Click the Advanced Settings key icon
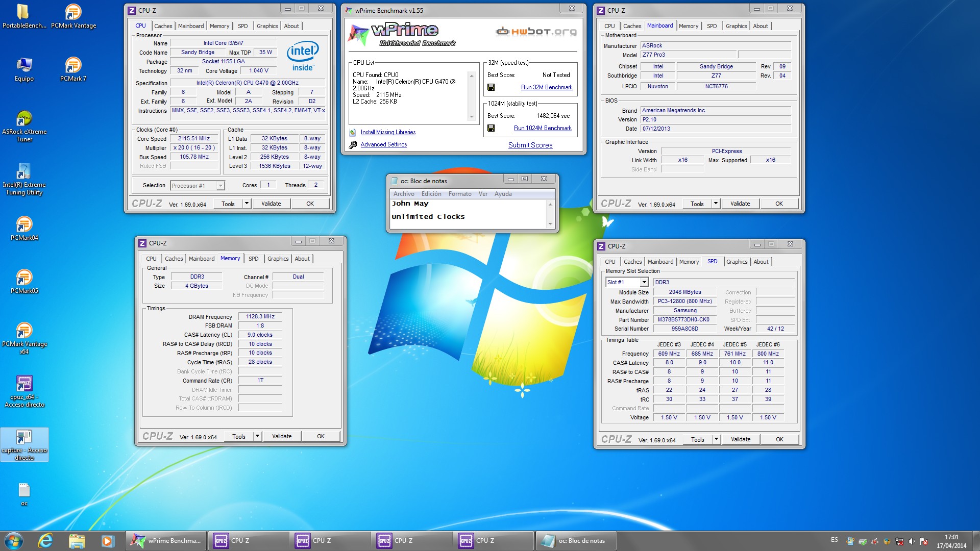The height and width of the screenshot is (551, 980). tap(353, 144)
